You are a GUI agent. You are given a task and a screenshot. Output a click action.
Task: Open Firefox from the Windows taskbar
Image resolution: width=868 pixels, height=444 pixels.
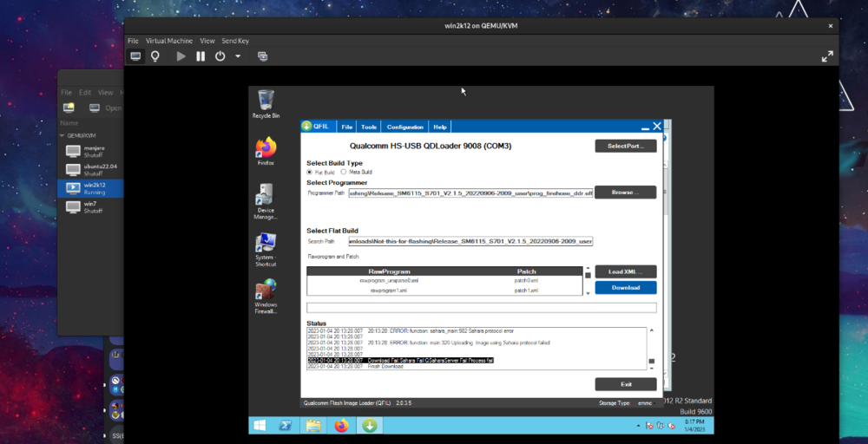point(341,425)
